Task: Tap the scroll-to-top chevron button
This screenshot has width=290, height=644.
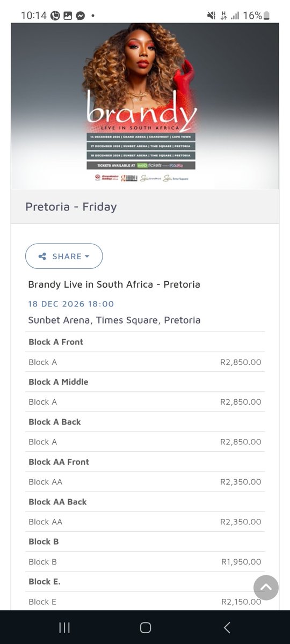Action: [x=266, y=588]
